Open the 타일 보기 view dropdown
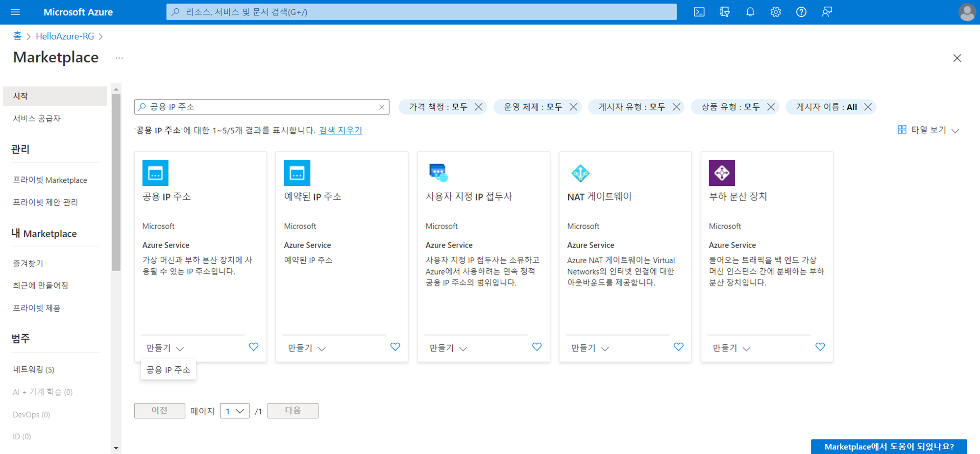Screen dimensions: 980x454 (x=928, y=130)
